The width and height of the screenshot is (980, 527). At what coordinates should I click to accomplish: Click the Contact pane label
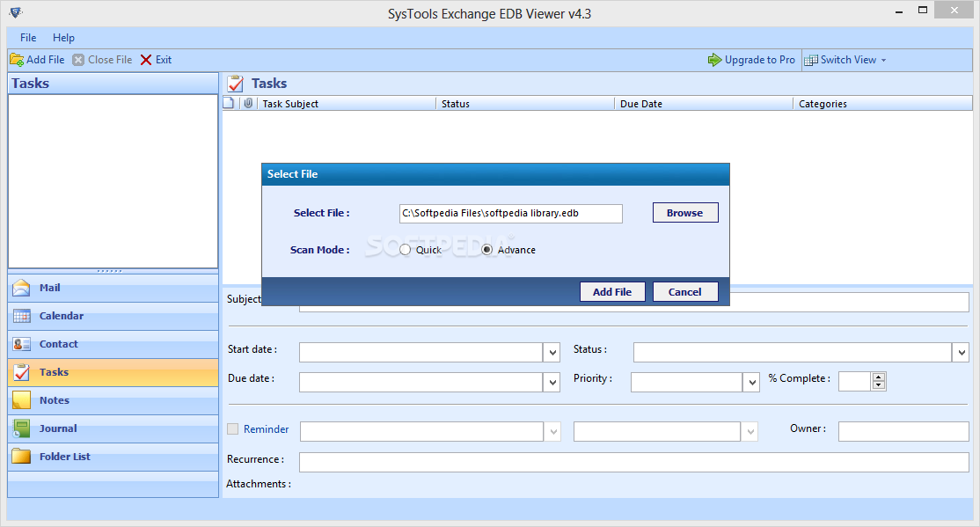click(59, 344)
